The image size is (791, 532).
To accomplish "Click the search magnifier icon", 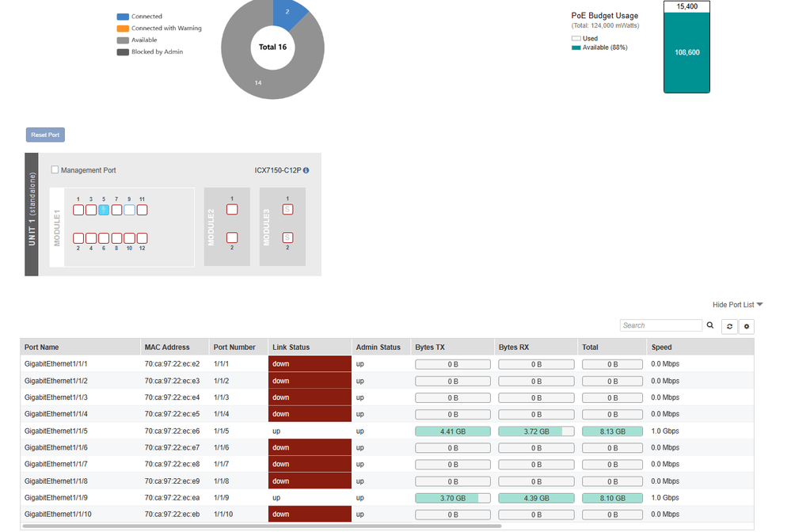I will 710,325.
